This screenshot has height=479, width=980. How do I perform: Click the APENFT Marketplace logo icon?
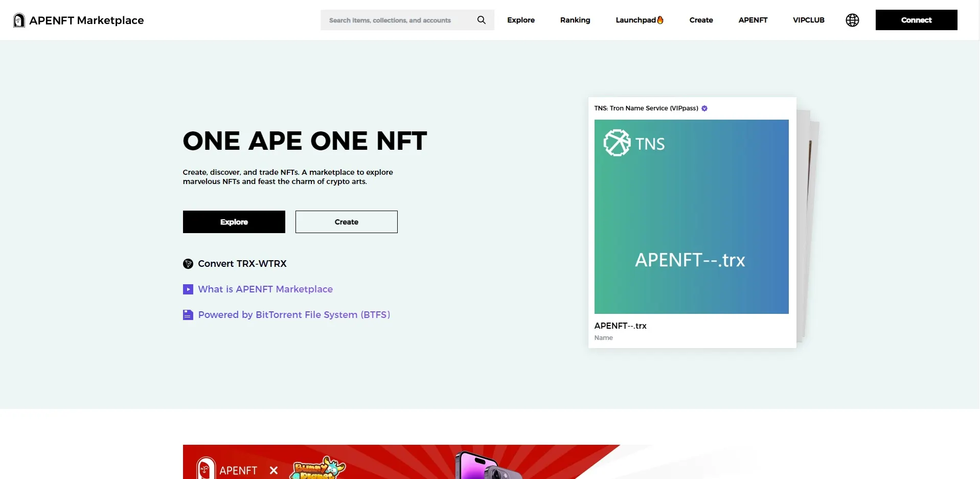point(18,20)
